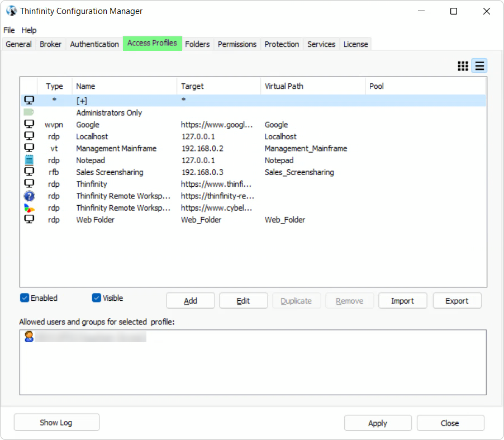
Task: Sort by the Name column header
Action: pos(124,86)
